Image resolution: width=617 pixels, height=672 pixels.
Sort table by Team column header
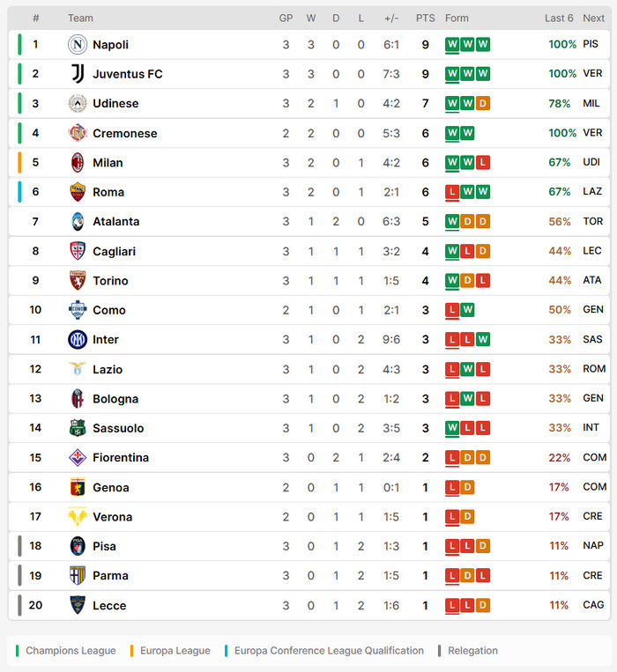coord(80,18)
